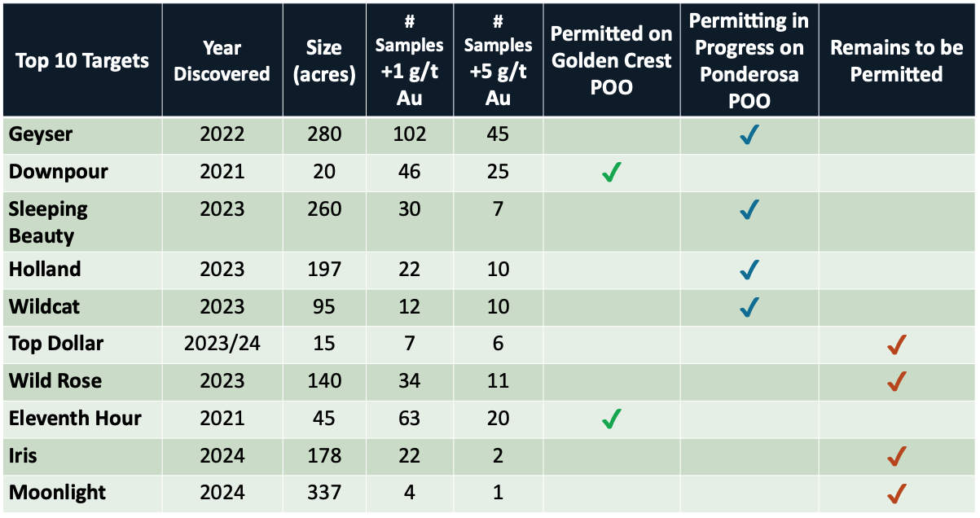The height and width of the screenshot is (518, 980).
Task: Click the 'Size (acres)' column header
Action: 325,60
